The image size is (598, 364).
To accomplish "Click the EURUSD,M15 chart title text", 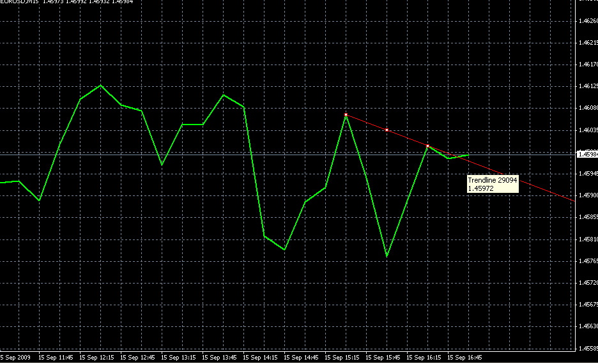I will [x=19, y=1].
